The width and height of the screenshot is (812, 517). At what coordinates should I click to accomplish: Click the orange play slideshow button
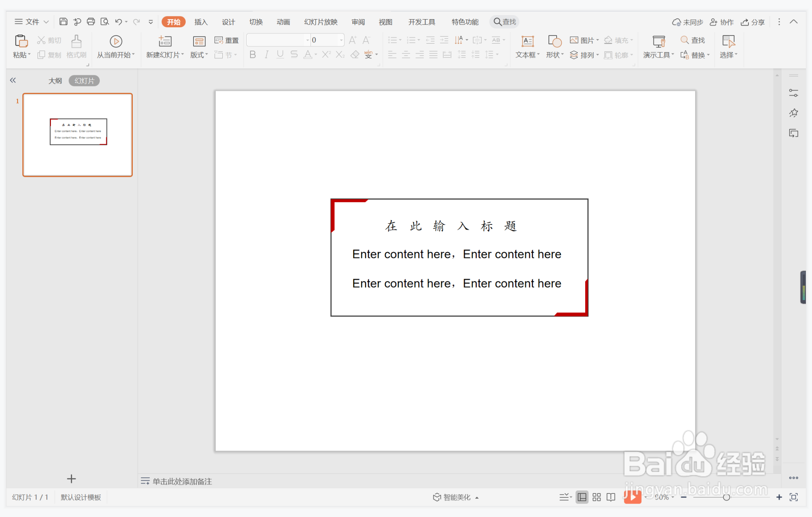tap(632, 497)
